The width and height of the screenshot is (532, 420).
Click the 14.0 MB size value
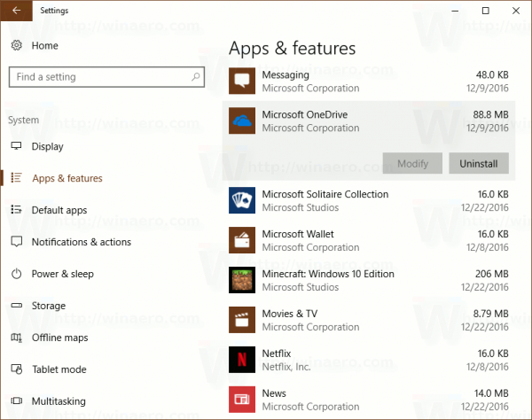click(491, 393)
